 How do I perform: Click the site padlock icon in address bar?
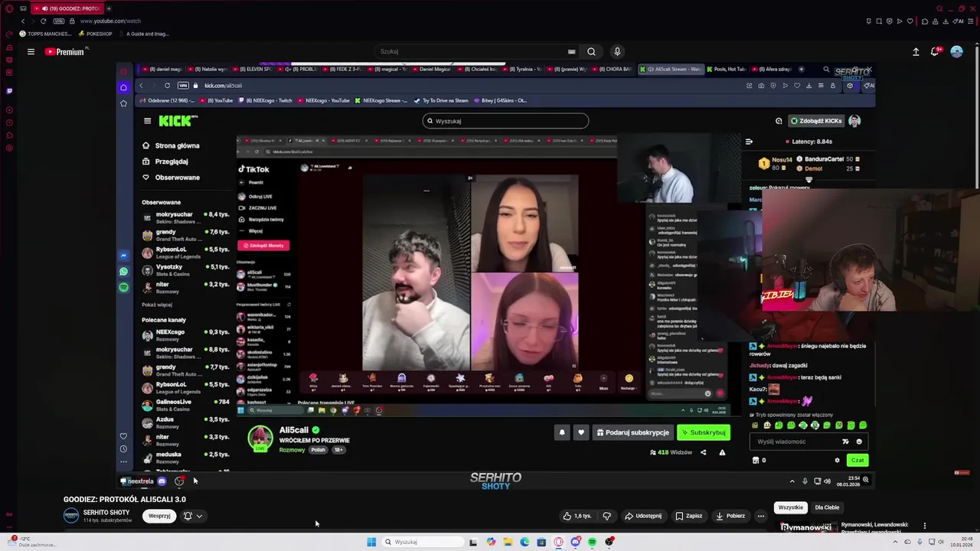(72, 21)
